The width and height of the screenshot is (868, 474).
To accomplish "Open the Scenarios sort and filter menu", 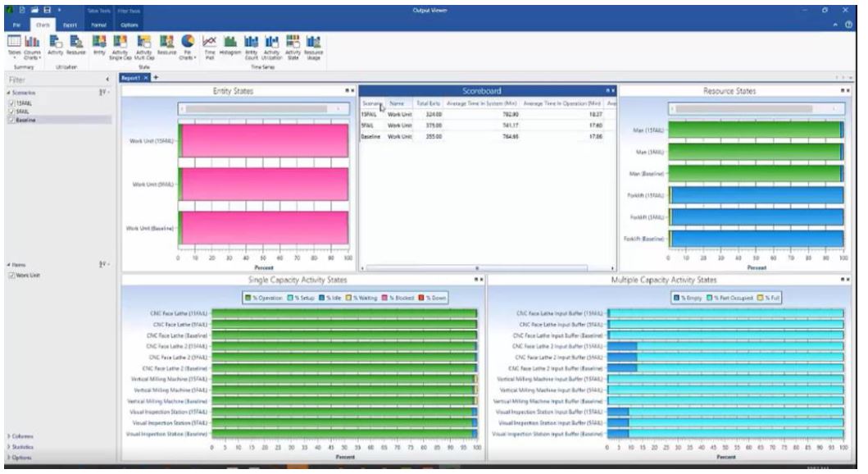I will [104, 93].
